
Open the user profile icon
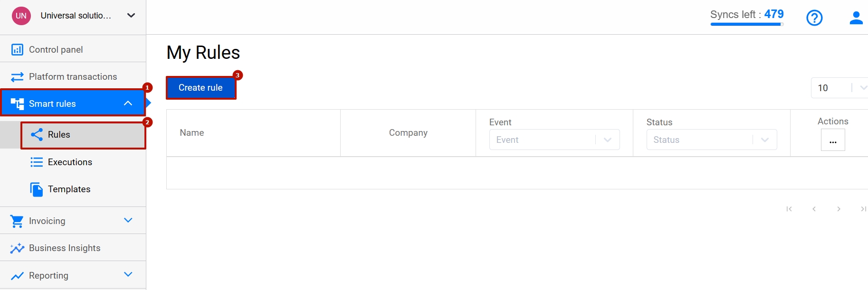coord(856,18)
